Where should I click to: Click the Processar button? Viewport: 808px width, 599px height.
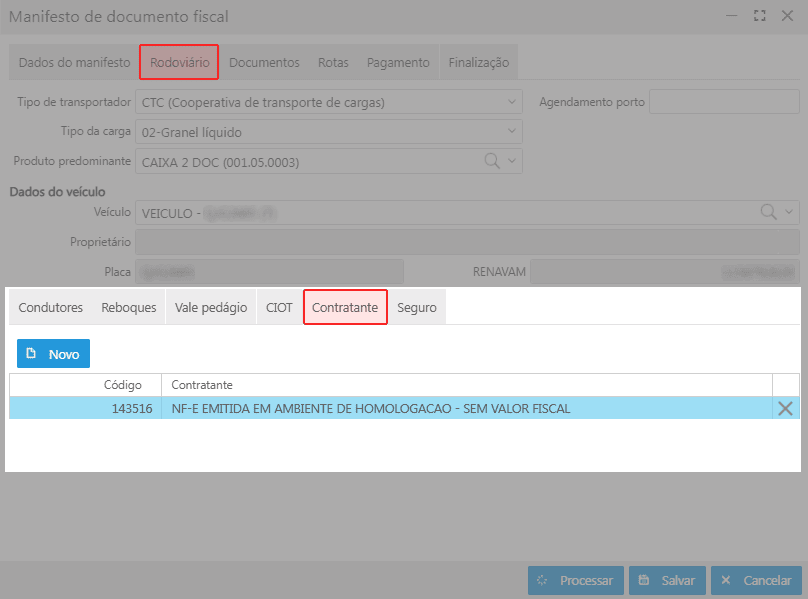(576, 581)
